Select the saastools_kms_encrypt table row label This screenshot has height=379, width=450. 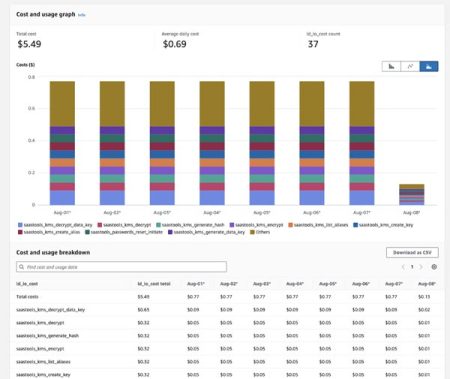click(x=40, y=349)
